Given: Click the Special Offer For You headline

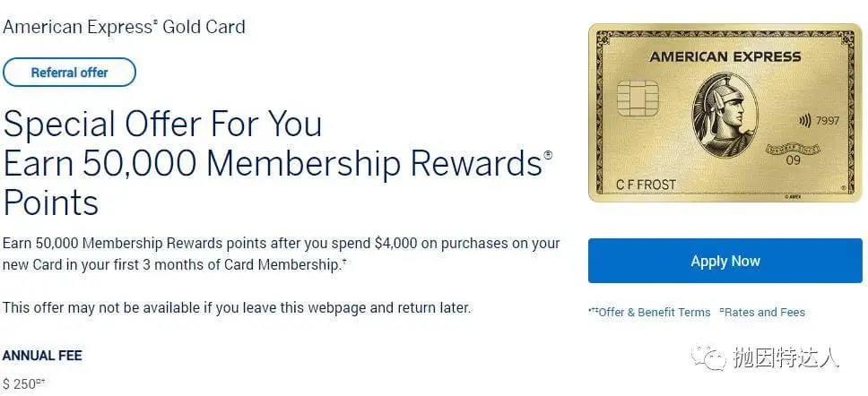Looking at the screenshot, I should coord(163,124).
